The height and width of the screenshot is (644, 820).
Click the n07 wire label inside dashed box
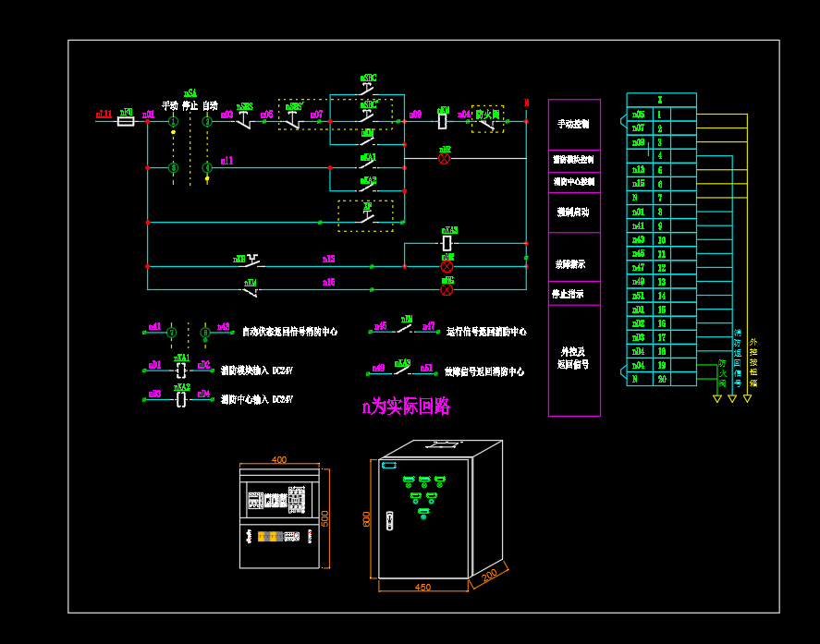pyautogui.click(x=316, y=114)
